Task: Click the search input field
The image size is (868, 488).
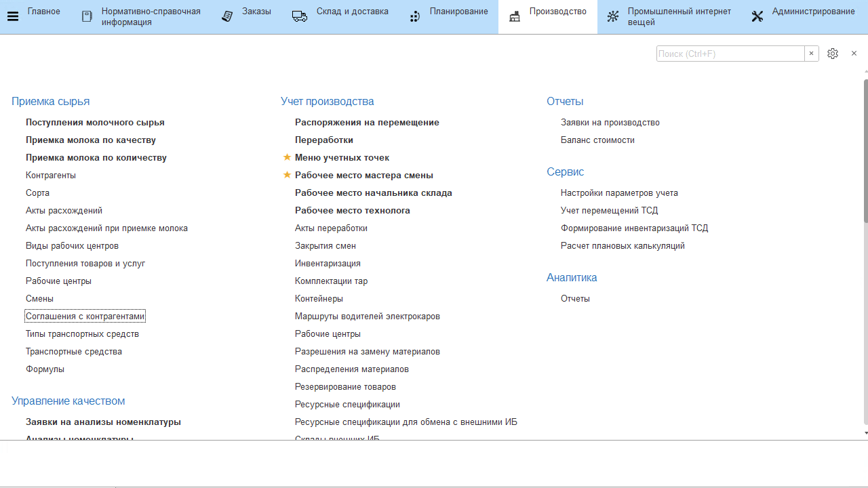Action: (x=730, y=54)
